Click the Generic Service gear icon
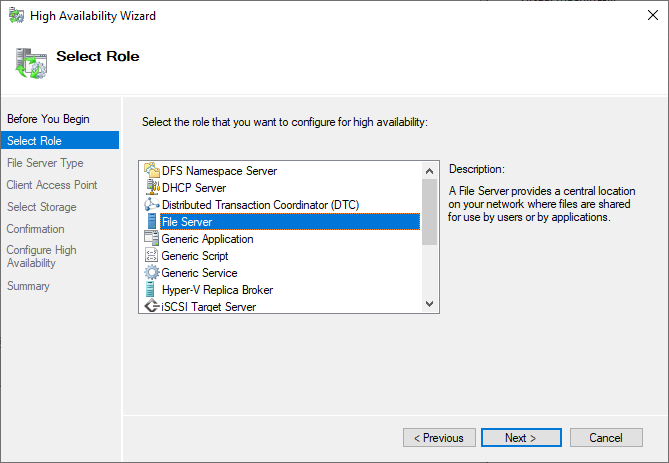Screen dimensions: 669x463 coord(152,273)
